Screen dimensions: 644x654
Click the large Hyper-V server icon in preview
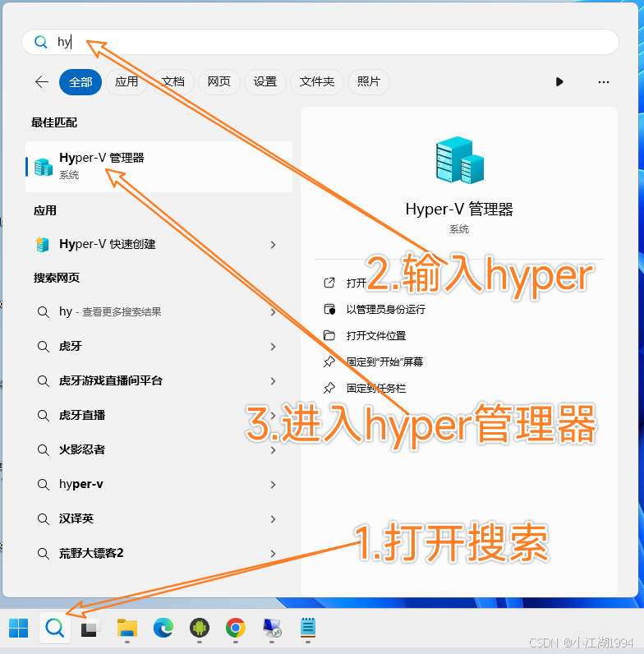460,160
